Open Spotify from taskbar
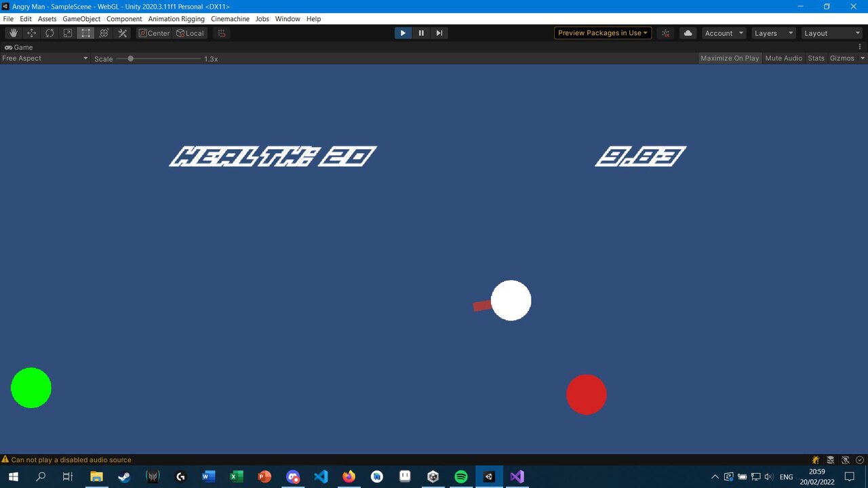The height and width of the screenshot is (488, 868). 461,476
